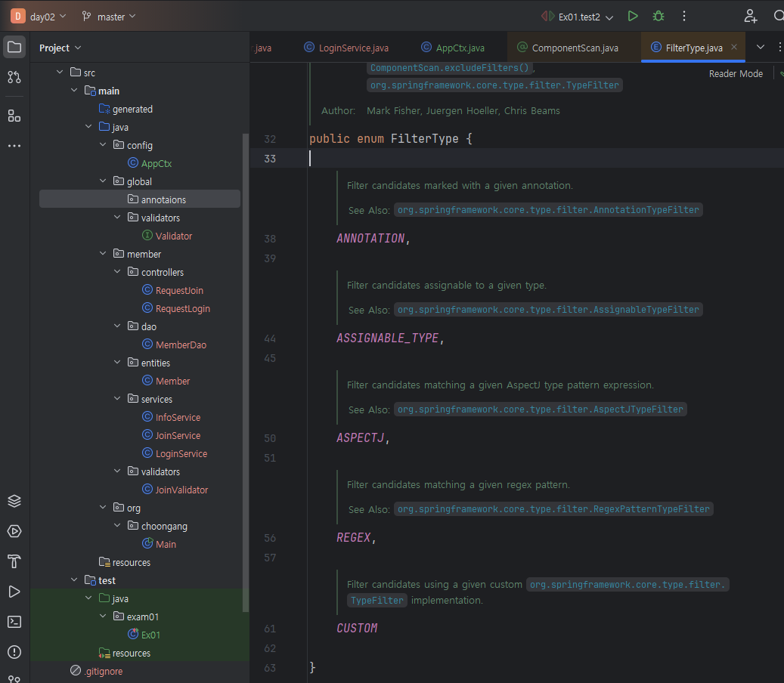Image resolution: width=784 pixels, height=683 pixels.
Task: Switch to the LoginService.java tab
Action: (x=353, y=48)
